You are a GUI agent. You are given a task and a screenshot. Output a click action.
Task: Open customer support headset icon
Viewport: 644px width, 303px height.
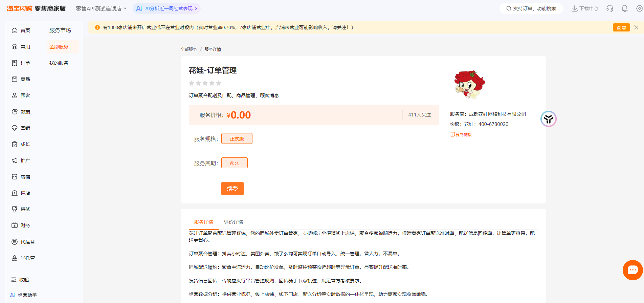pos(609,8)
